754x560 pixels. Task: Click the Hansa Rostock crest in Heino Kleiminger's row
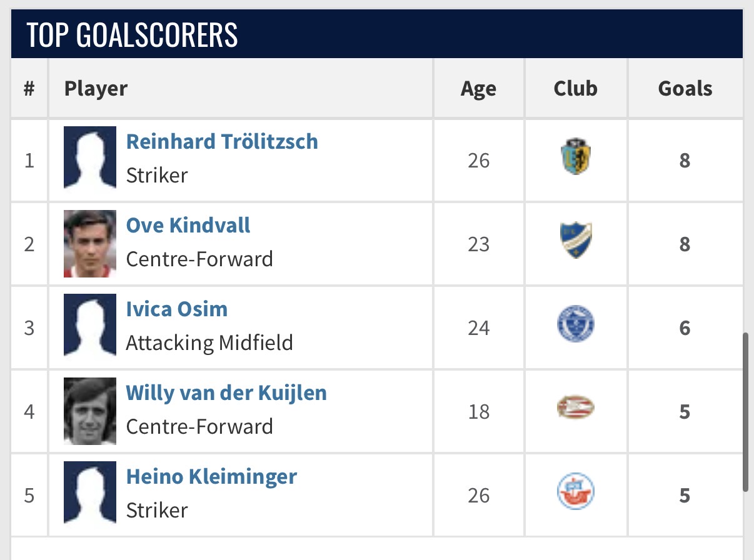coord(575,492)
